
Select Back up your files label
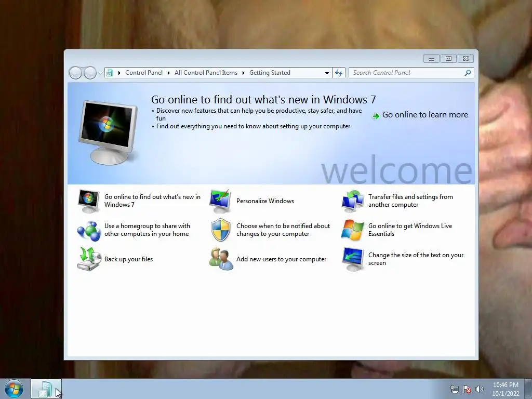[x=128, y=259]
